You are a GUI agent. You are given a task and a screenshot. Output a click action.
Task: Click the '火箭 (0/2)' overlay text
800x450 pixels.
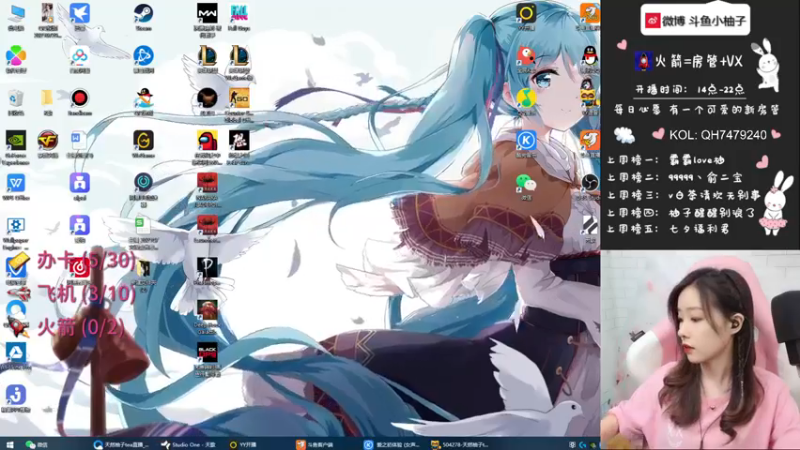(x=81, y=327)
